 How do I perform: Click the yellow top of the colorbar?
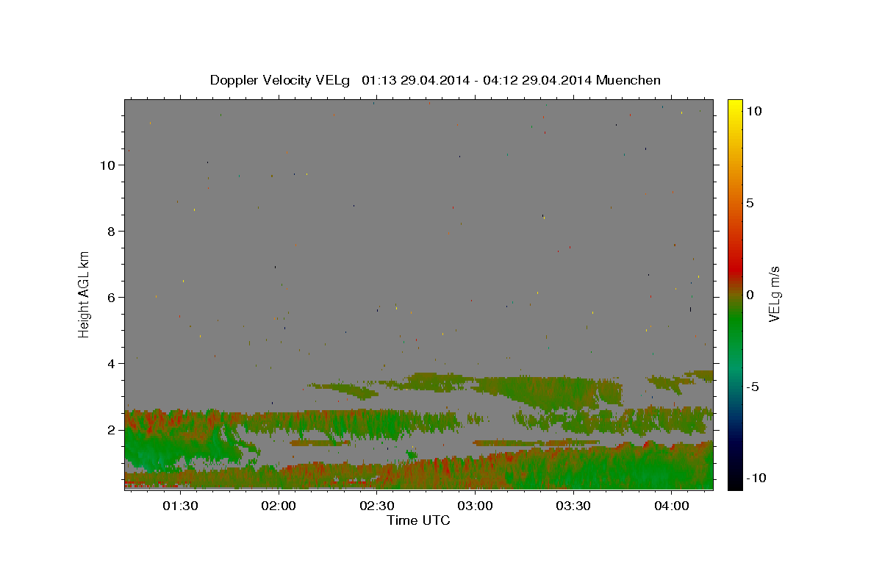(734, 104)
